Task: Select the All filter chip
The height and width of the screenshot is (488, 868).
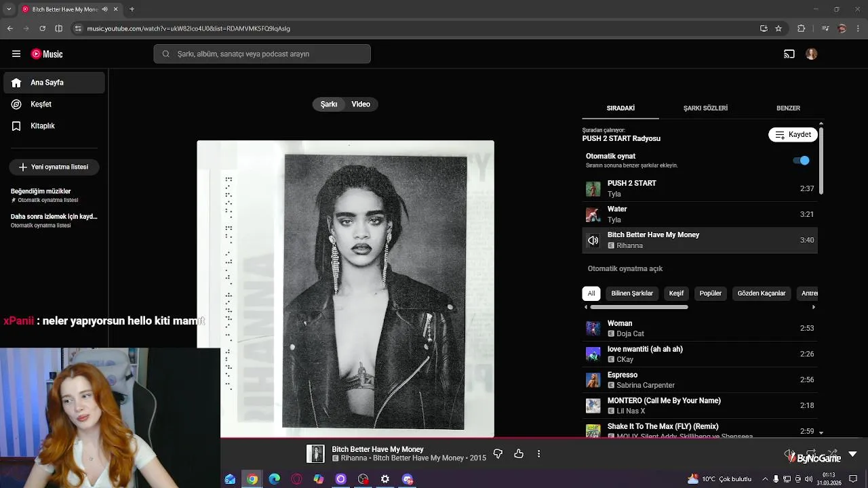Action: 591,293
